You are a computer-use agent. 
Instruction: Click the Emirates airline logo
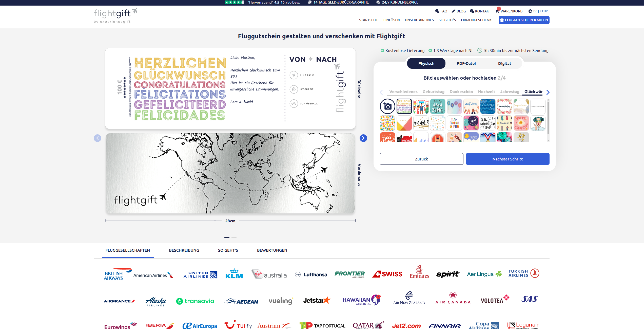[419, 272]
